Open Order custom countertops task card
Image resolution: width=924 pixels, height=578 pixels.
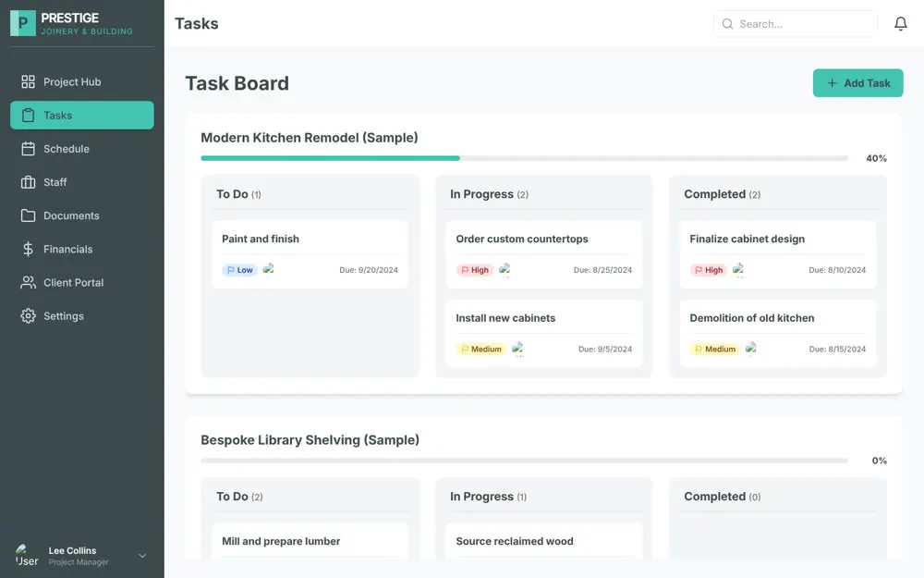point(544,254)
